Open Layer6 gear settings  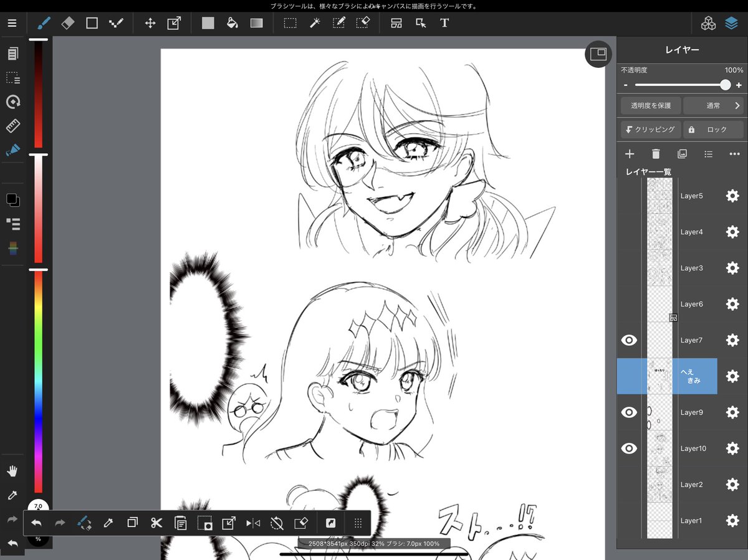click(x=732, y=304)
